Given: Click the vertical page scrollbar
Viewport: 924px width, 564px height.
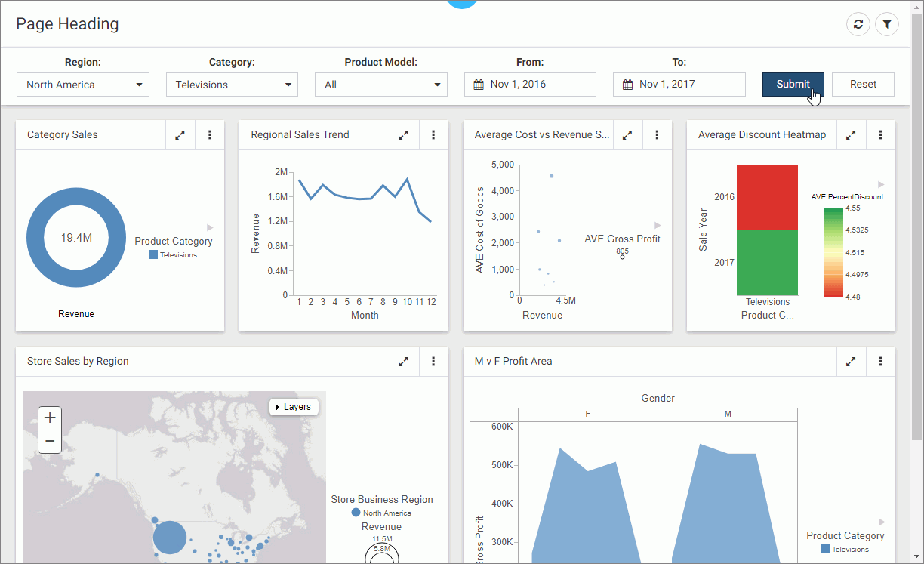Looking at the screenshot, I should [917, 227].
